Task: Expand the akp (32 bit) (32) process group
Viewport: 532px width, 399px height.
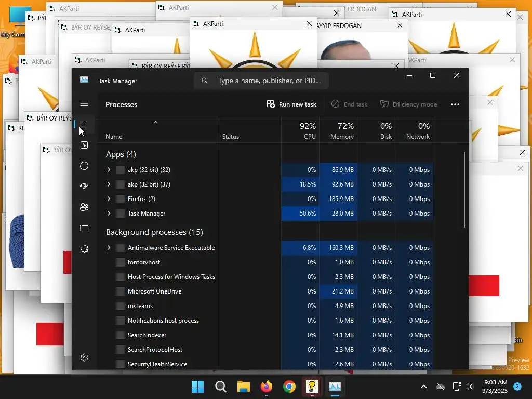Action: [109, 170]
